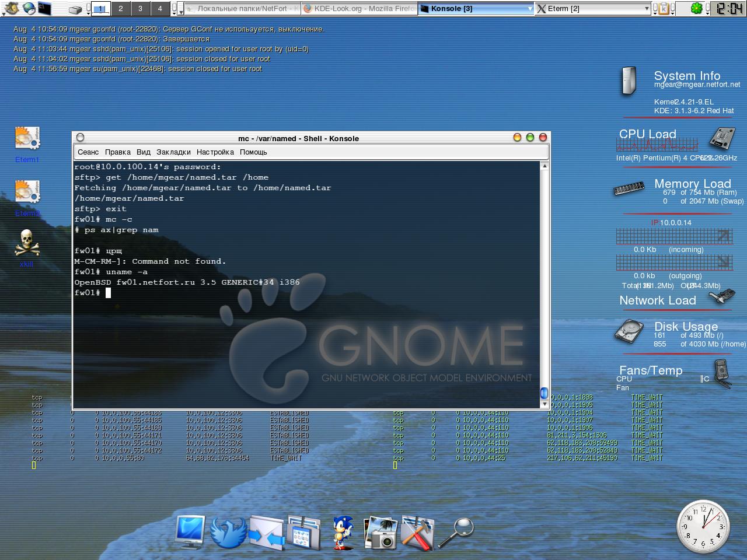The image size is (747, 560).
Task: Switch to virtual desktop 3
Action: coord(140,8)
